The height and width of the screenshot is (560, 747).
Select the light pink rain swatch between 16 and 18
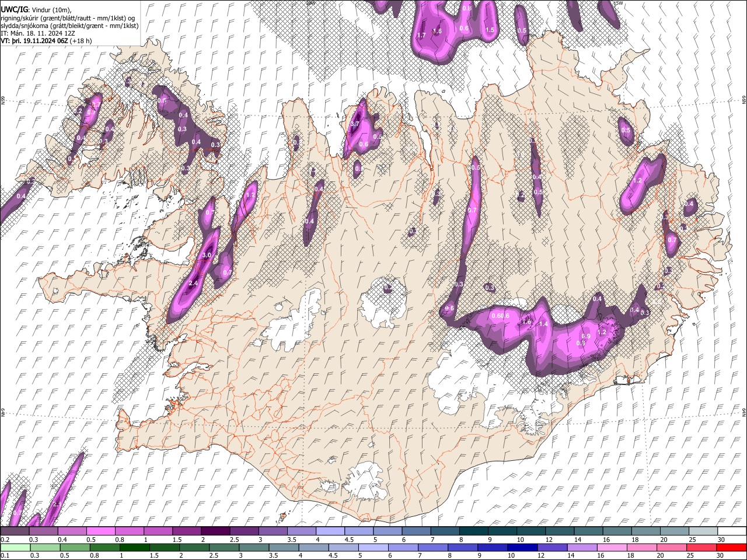pyautogui.click(x=611, y=547)
